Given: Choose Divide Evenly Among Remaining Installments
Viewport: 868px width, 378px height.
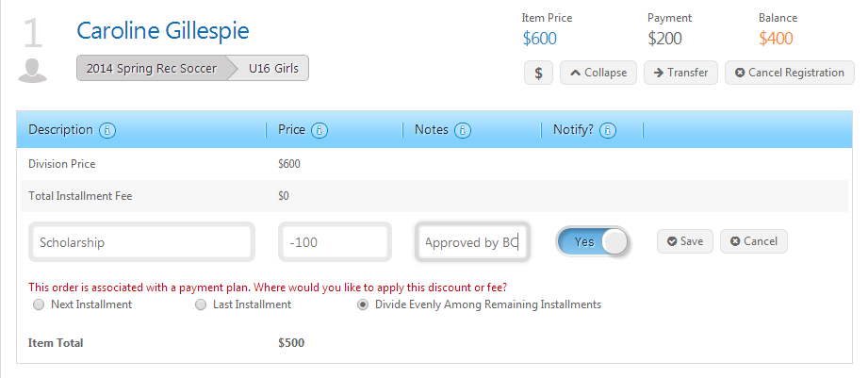Looking at the screenshot, I should [362, 305].
